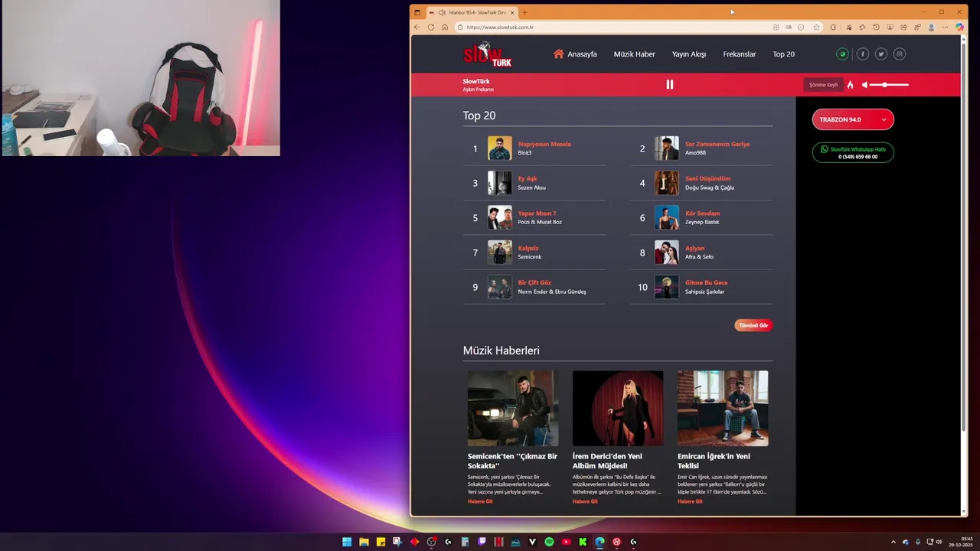Screen dimensions: 980x551
Task: Click the Tümünü Gör button
Action: coord(753,325)
